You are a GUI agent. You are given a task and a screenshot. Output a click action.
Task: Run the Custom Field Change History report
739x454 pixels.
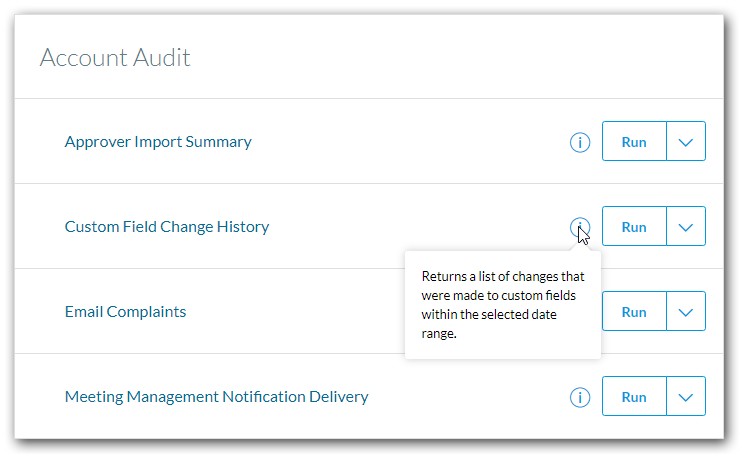tap(634, 226)
